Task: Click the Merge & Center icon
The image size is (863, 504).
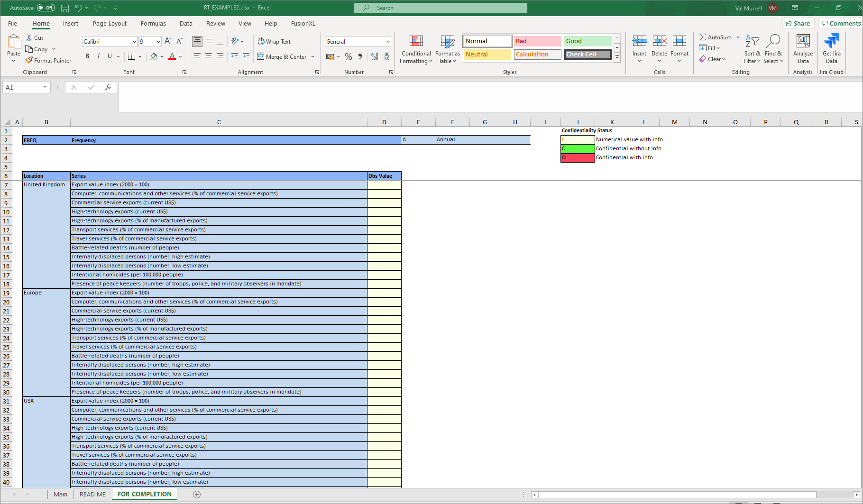Action: [261, 57]
